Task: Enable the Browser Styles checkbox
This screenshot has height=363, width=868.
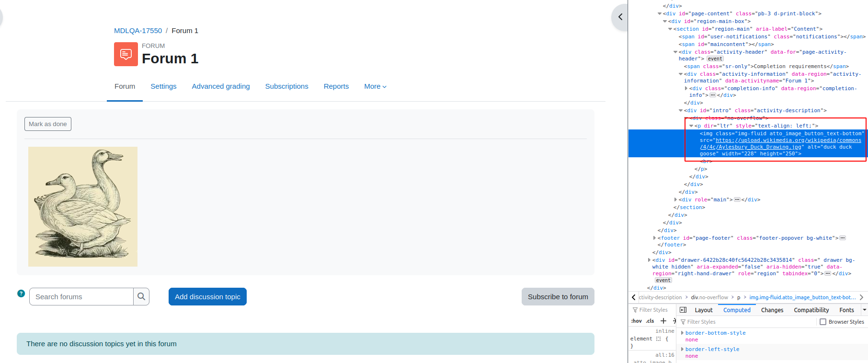Action: coord(823,322)
